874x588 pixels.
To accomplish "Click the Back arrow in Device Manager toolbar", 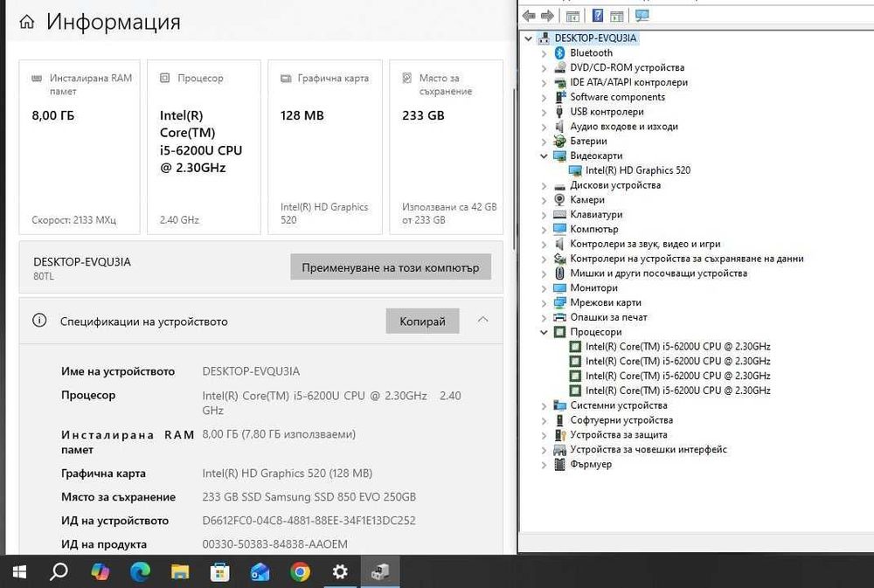I will [x=529, y=16].
